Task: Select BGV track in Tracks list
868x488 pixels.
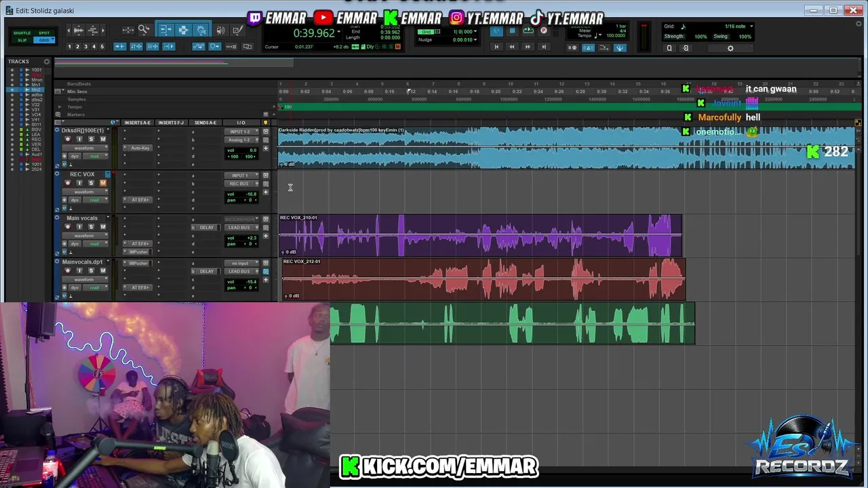Action: (36, 129)
